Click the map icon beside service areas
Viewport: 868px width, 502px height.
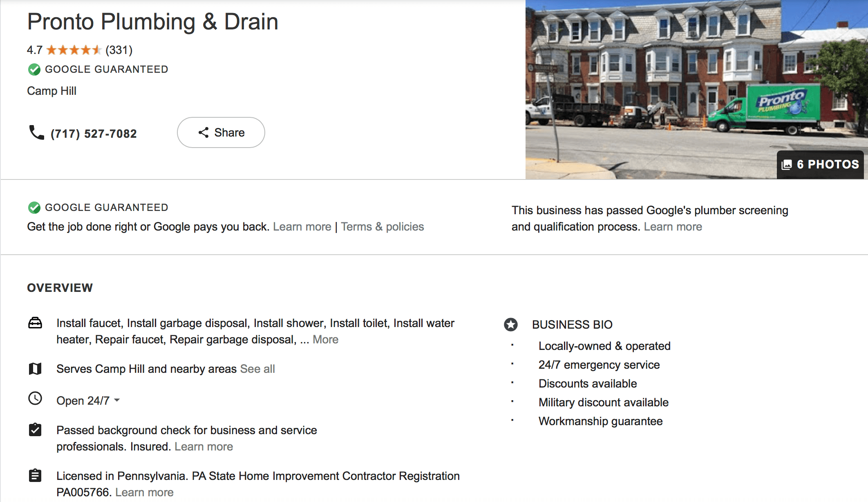click(35, 369)
